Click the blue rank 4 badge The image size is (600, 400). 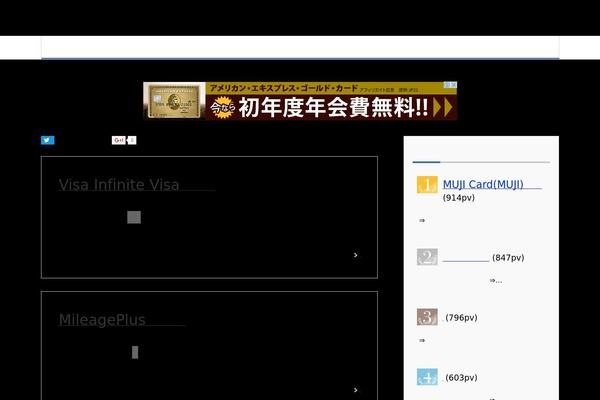(427, 377)
